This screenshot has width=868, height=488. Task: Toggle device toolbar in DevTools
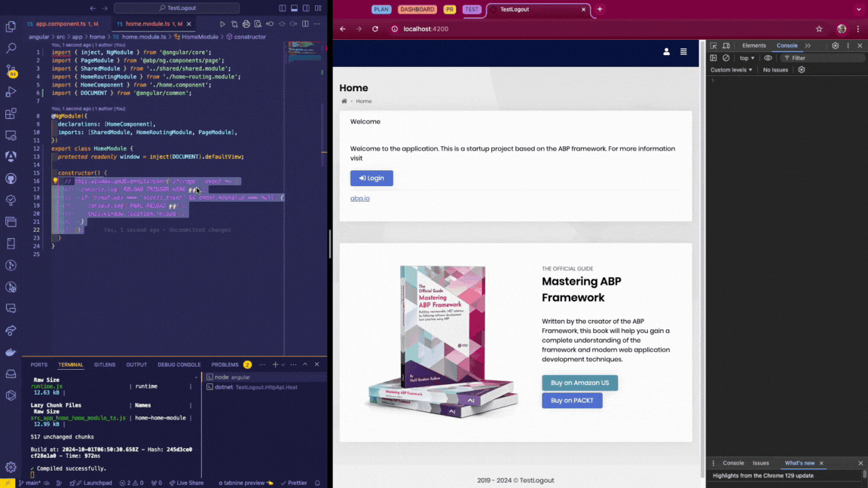click(726, 46)
